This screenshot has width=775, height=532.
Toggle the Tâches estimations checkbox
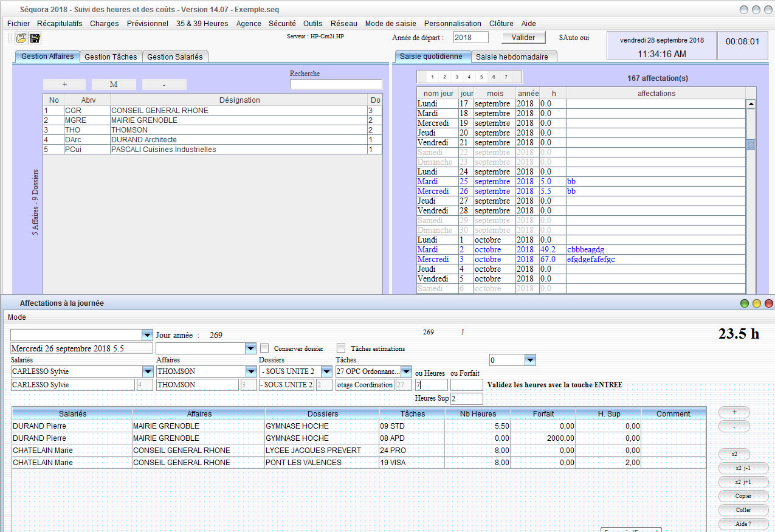coord(341,348)
